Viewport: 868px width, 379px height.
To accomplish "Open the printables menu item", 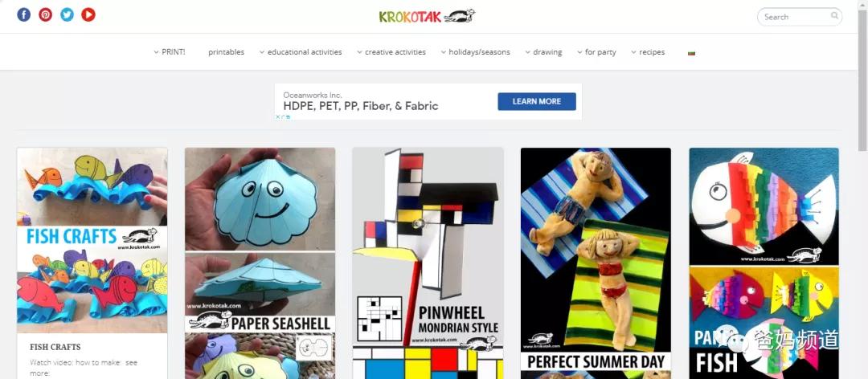I will coord(227,52).
